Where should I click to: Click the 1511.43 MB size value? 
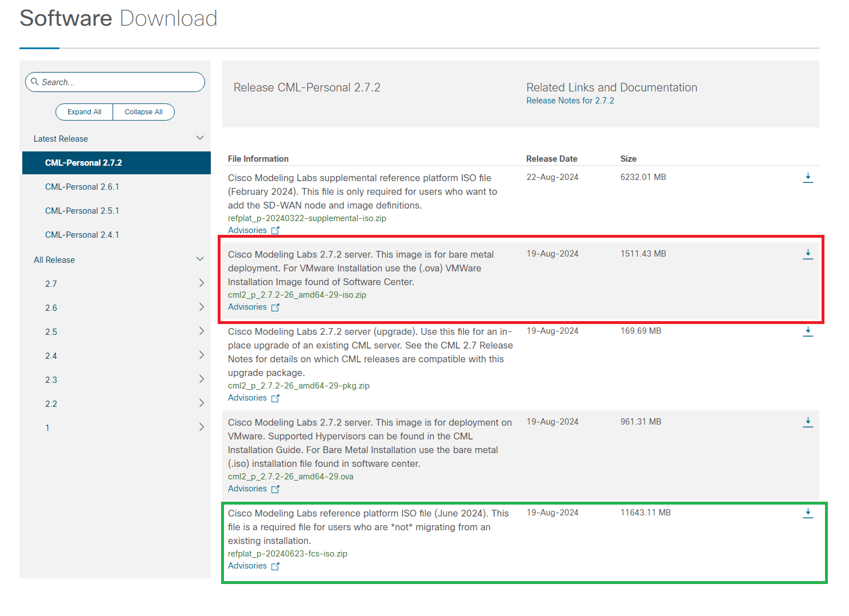pyautogui.click(x=643, y=254)
